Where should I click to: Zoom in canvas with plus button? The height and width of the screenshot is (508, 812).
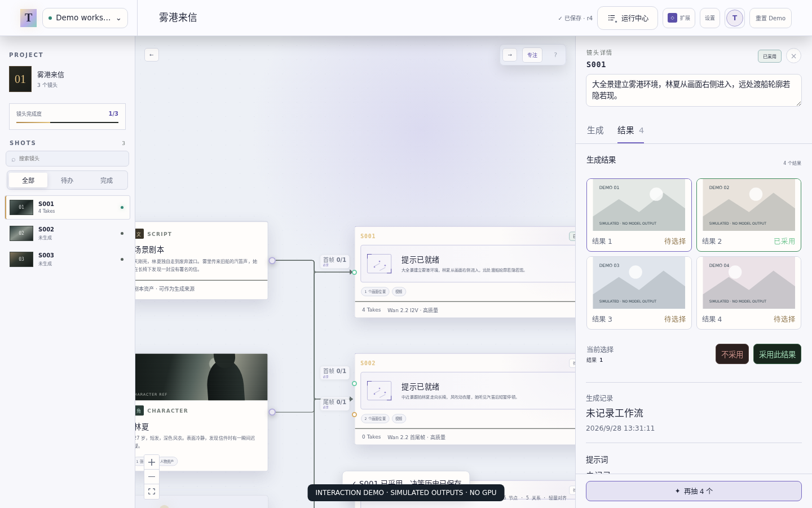pyautogui.click(x=152, y=462)
